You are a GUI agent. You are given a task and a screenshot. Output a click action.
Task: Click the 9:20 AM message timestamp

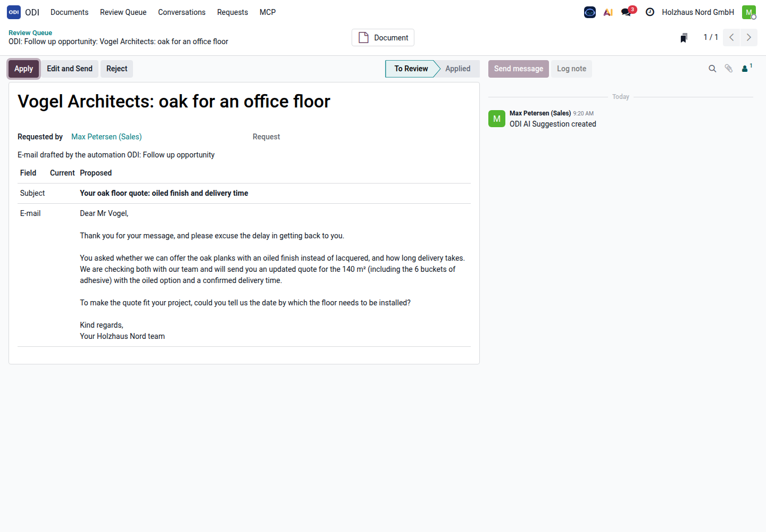(x=584, y=113)
